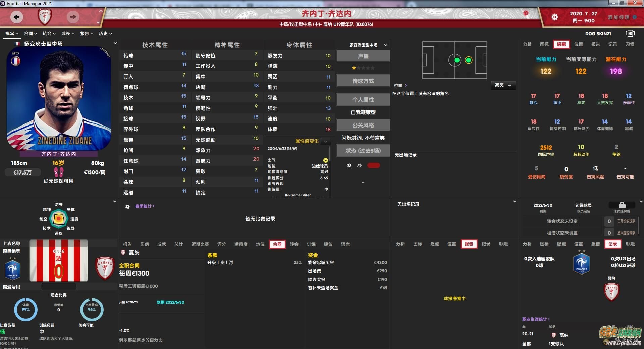This screenshot has height=349, width=644.
Task: Click the 偏爱号码 input field
Action: click(x=58, y=287)
